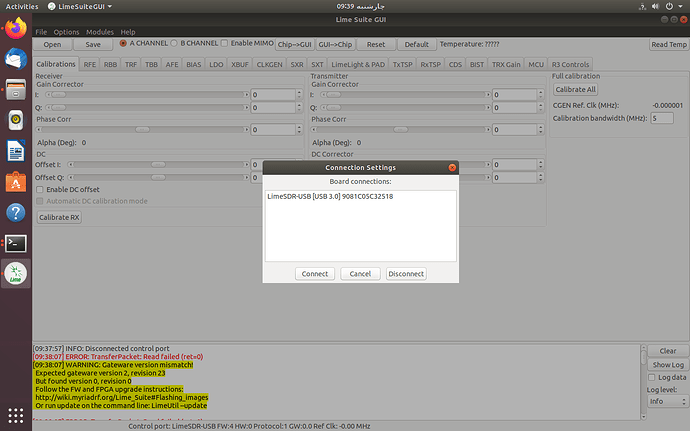The width and height of the screenshot is (690, 431).
Task: Enable the MIMO checkbox
Action: [x=224, y=43]
